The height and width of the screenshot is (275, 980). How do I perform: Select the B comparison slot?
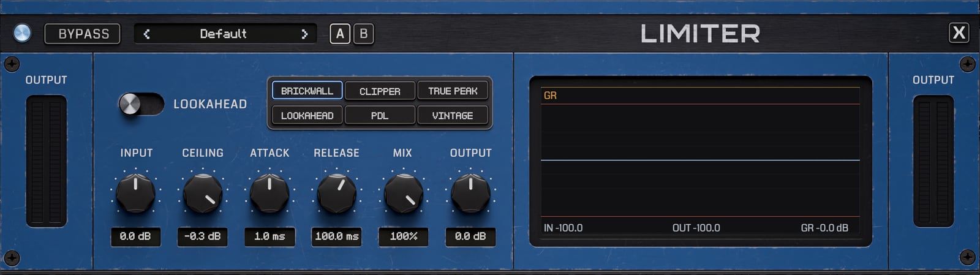tap(363, 34)
